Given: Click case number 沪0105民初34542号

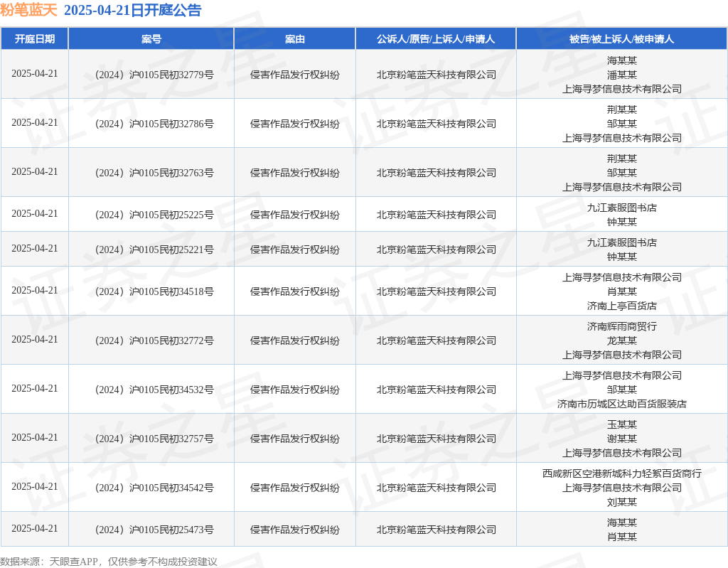Looking at the screenshot, I should [154, 488].
